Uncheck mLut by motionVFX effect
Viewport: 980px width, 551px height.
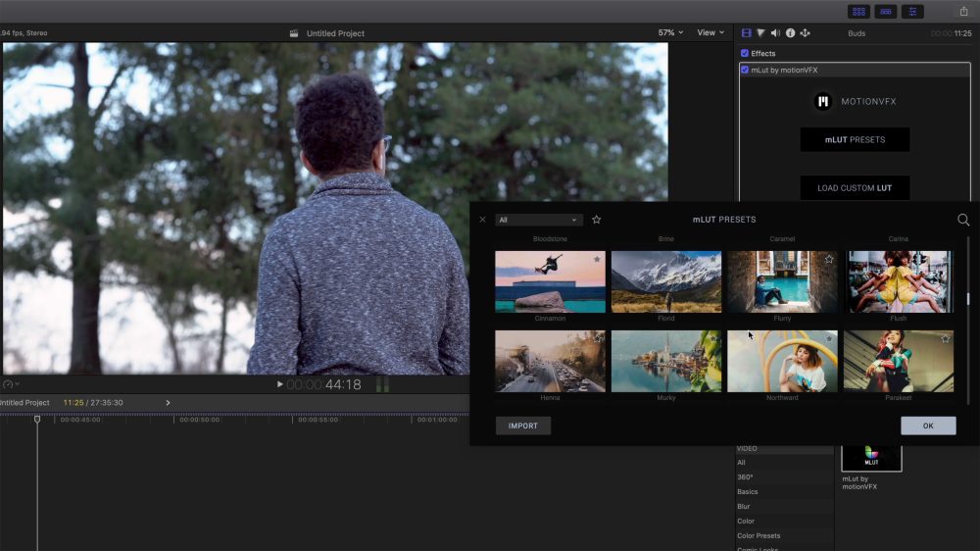pyautogui.click(x=745, y=70)
